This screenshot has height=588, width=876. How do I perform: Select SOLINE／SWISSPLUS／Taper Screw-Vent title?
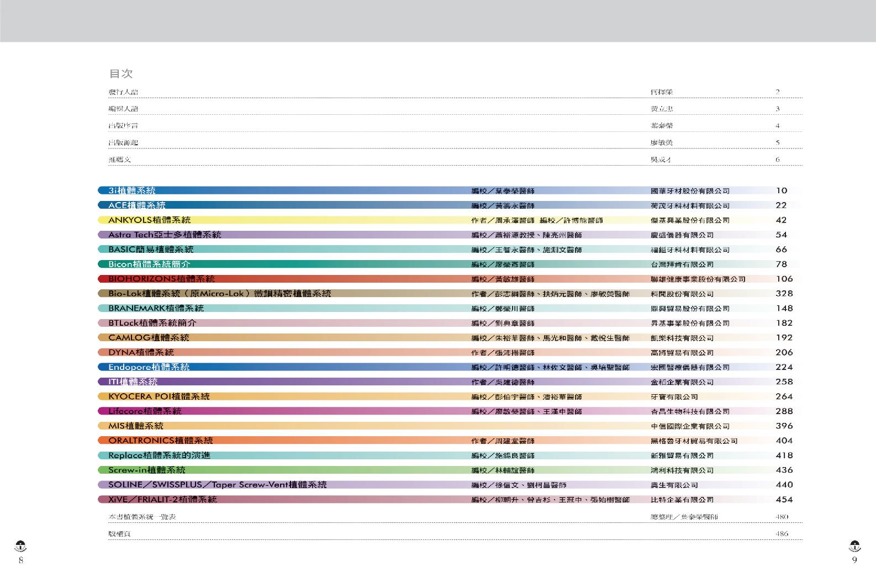(x=218, y=485)
